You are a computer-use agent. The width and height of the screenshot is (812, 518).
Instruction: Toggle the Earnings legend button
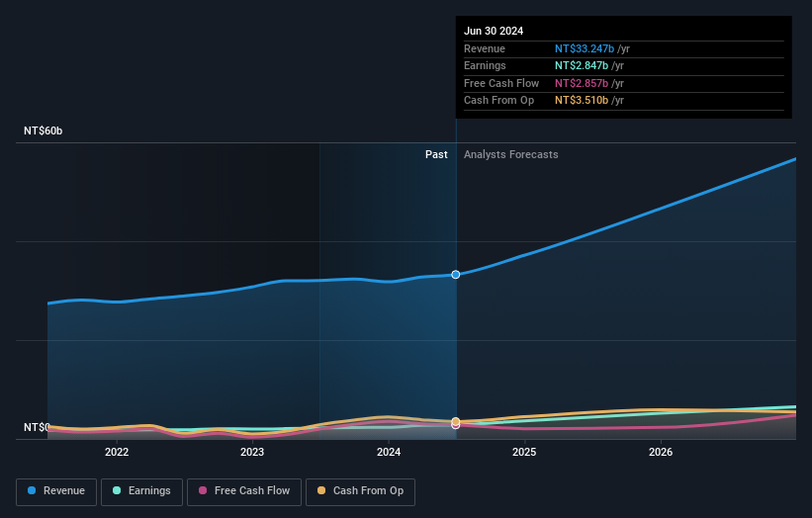point(141,491)
